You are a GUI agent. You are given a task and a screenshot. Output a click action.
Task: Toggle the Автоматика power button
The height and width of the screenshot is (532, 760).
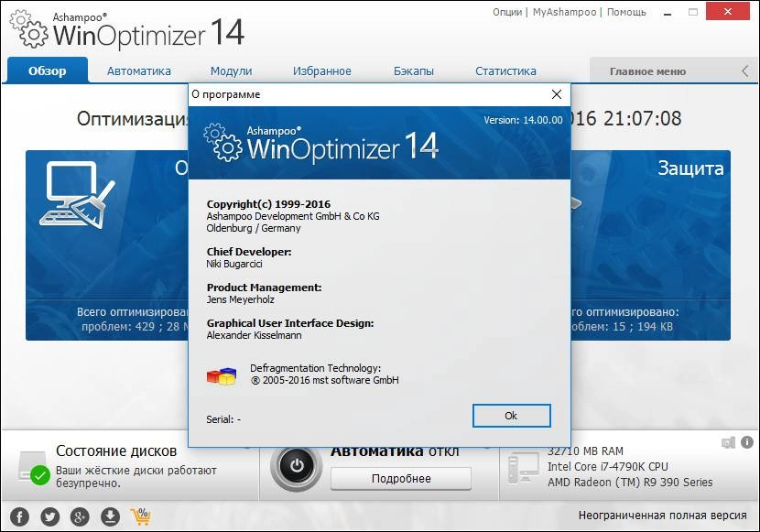tap(296, 466)
